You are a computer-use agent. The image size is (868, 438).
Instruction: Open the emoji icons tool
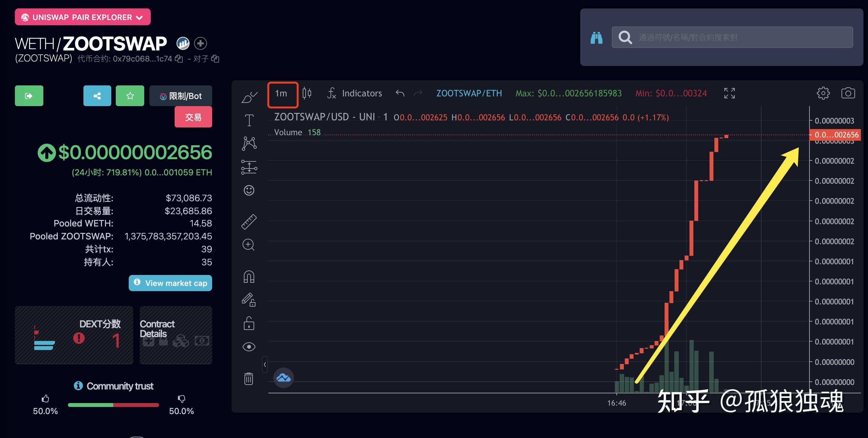pyautogui.click(x=249, y=190)
